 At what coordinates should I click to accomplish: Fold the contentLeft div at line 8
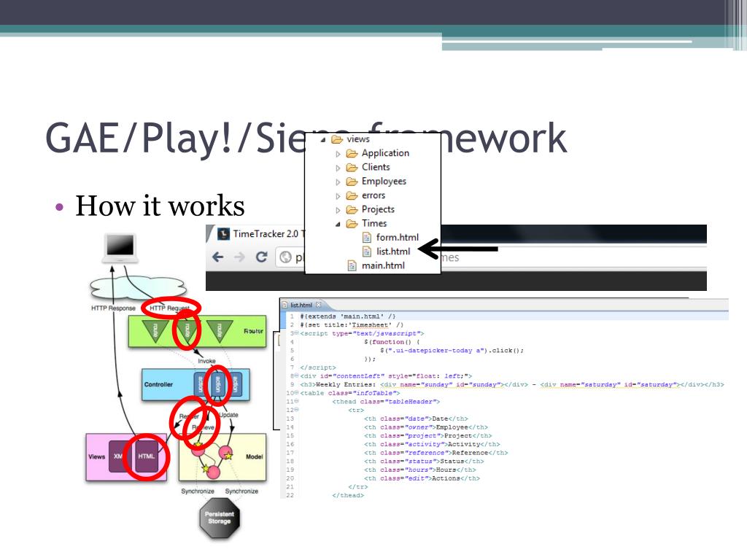(x=296, y=376)
